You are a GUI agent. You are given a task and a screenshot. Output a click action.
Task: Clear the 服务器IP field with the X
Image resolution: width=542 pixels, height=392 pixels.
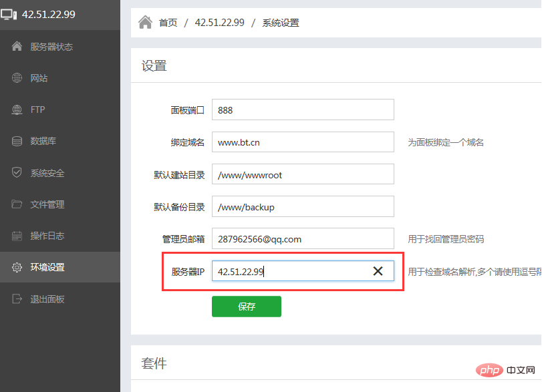point(378,271)
